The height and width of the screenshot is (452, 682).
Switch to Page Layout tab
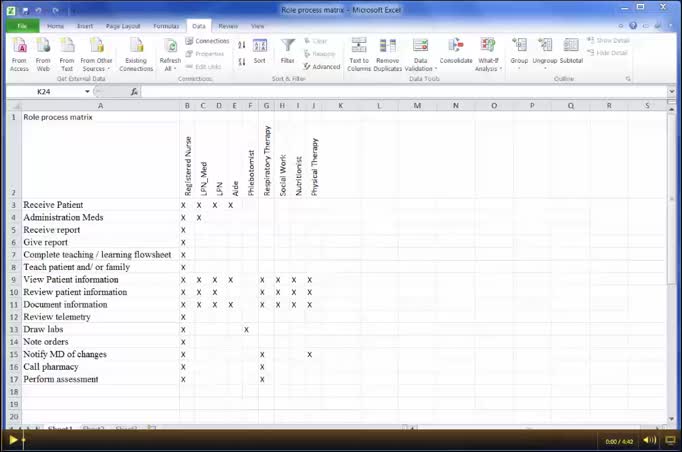(123, 26)
